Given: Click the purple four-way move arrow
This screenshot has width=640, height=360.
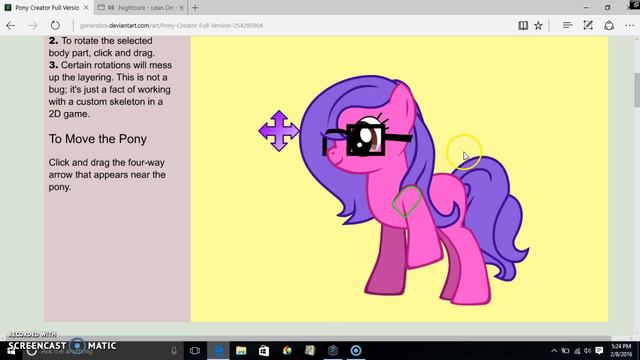Looking at the screenshot, I should tap(279, 131).
